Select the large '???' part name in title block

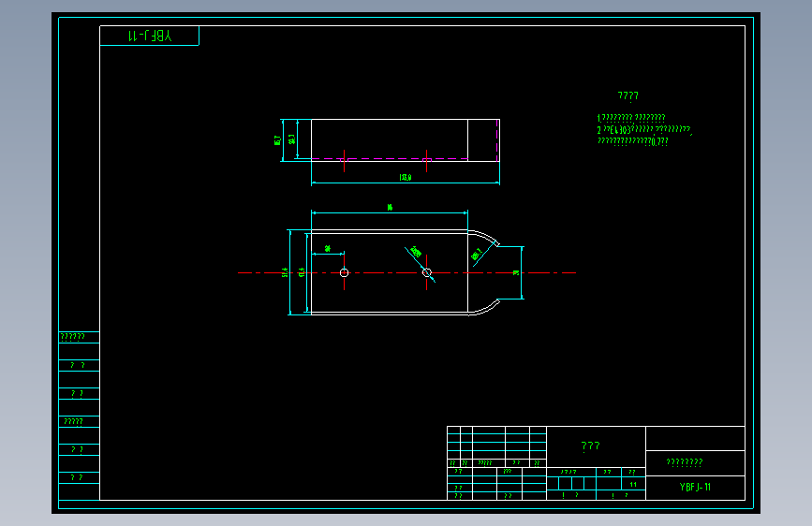pyautogui.click(x=590, y=446)
